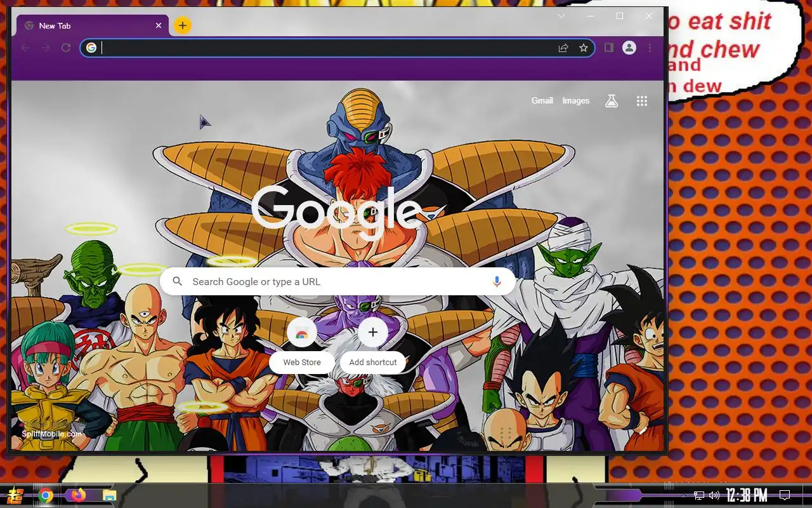Viewport: 812px width, 508px height.
Task: Bookmark this tab with the star icon
Action: pos(584,48)
